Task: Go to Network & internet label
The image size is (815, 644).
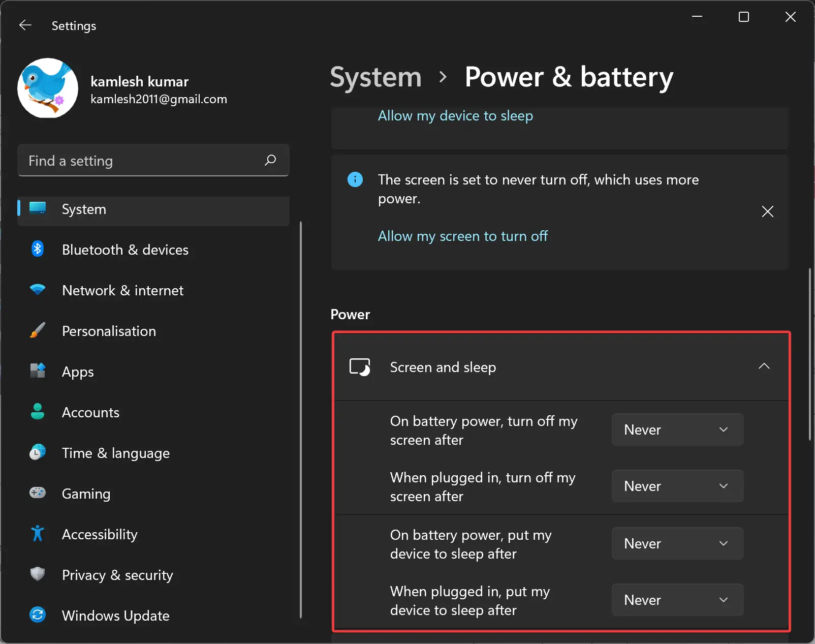Action: click(122, 291)
